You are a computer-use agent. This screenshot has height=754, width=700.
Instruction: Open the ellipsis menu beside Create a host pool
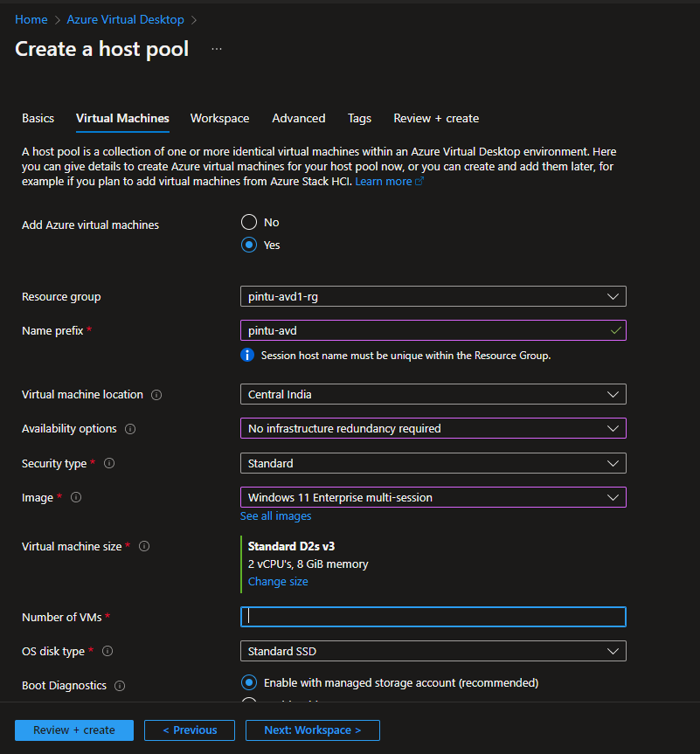pyautogui.click(x=217, y=49)
